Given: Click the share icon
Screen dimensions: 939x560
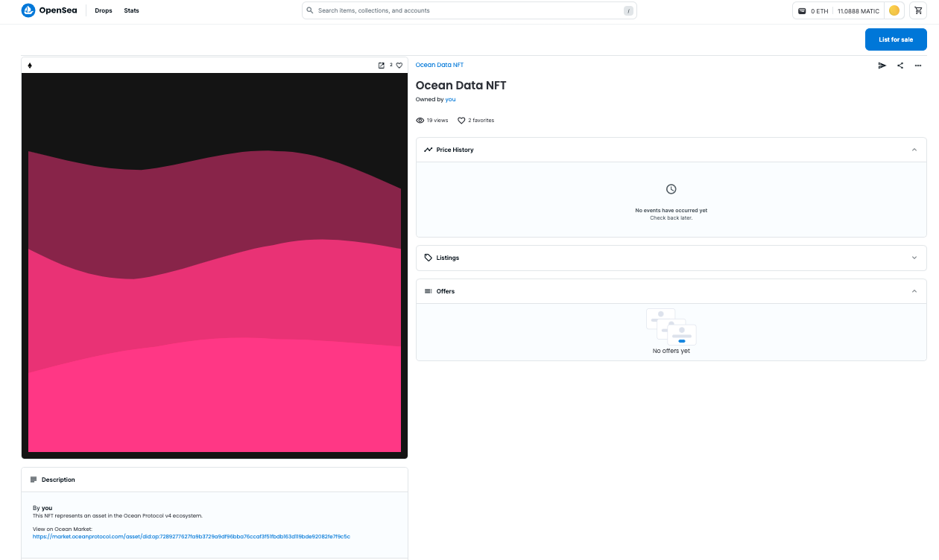Looking at the screenshot, I should click(x=900, y=66).
